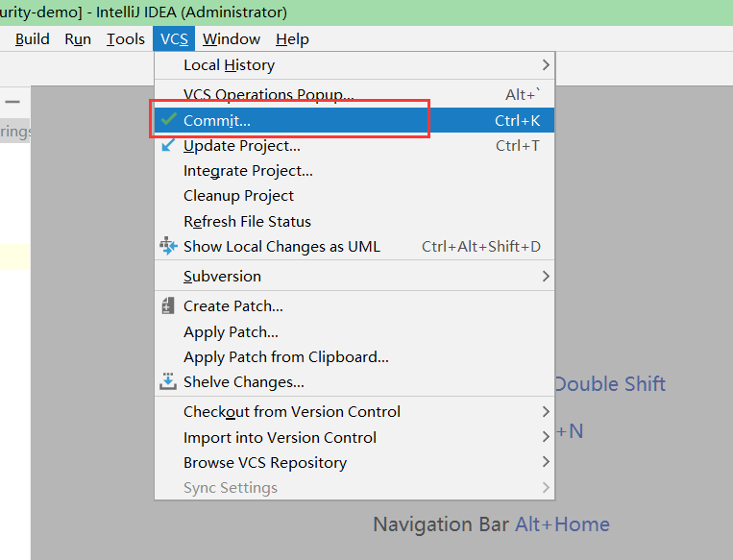Expand the Sync Settings submenu arrow
This screenshot has height=560, width=733.
pos(545,487)
